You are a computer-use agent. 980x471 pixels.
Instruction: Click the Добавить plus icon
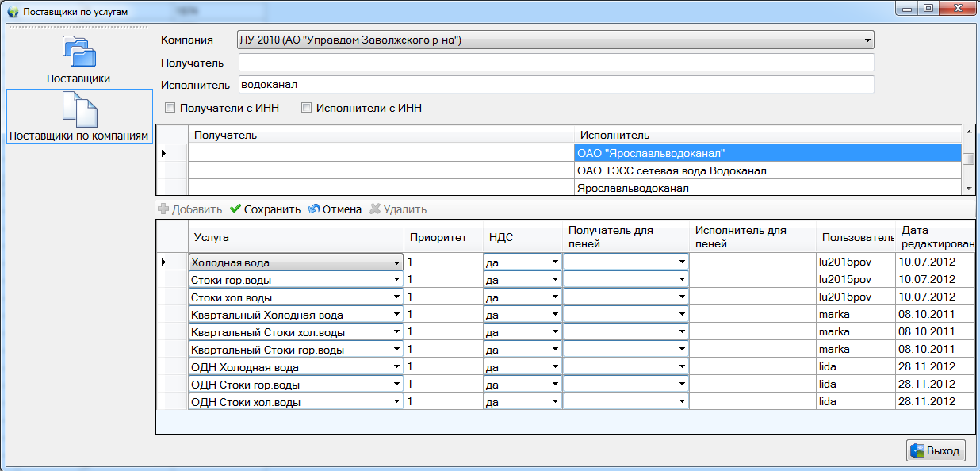pyautogui.click(x=163, y=209)
